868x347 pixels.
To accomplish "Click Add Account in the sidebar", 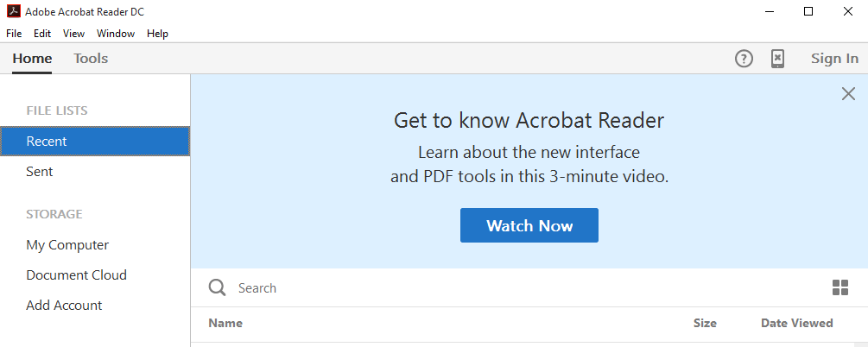I will [x=64, y=306].
